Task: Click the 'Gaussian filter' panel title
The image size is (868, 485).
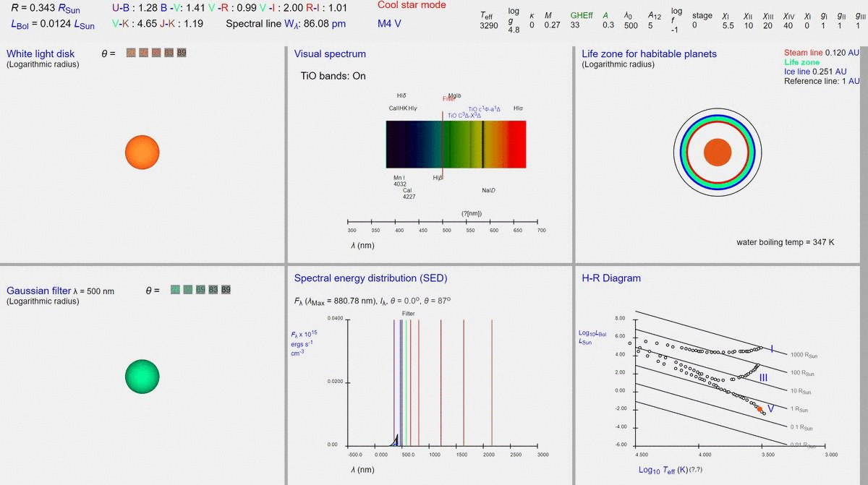Action: tap(38, 291)
